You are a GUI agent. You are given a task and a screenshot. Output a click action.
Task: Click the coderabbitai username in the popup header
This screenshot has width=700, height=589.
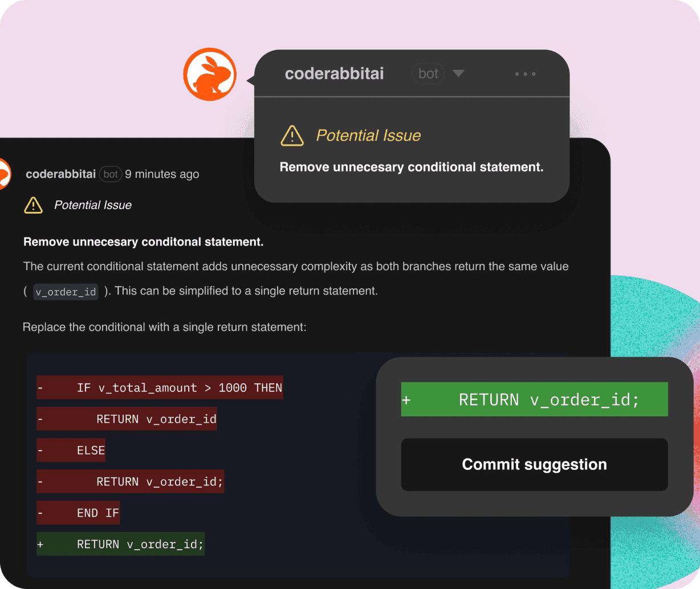tap(334, 73)
